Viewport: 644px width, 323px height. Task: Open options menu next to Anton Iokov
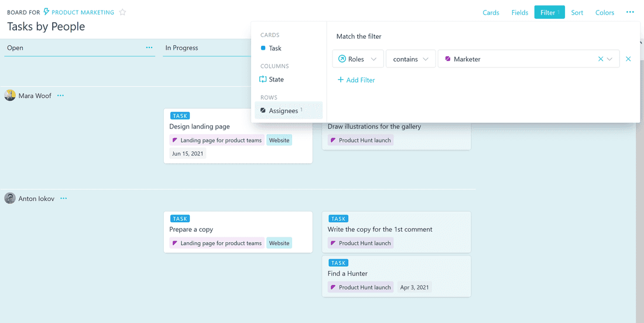pos(63,199)
